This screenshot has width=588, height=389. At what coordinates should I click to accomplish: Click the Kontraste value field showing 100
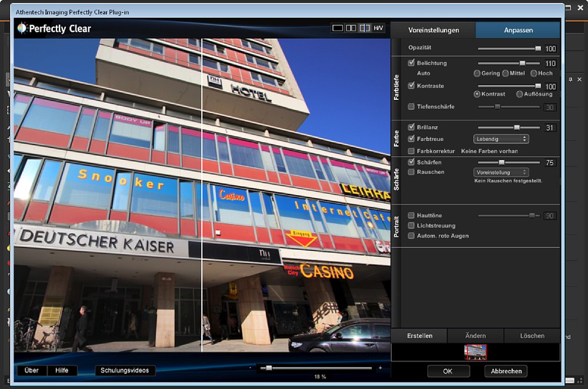pyautogui.click(x=550, y=86)
